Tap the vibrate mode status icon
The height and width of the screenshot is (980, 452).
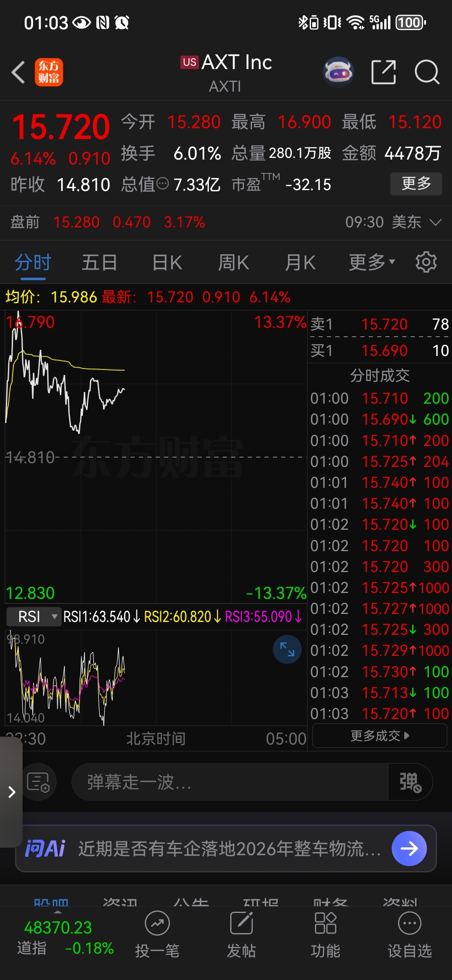[332, 22]
